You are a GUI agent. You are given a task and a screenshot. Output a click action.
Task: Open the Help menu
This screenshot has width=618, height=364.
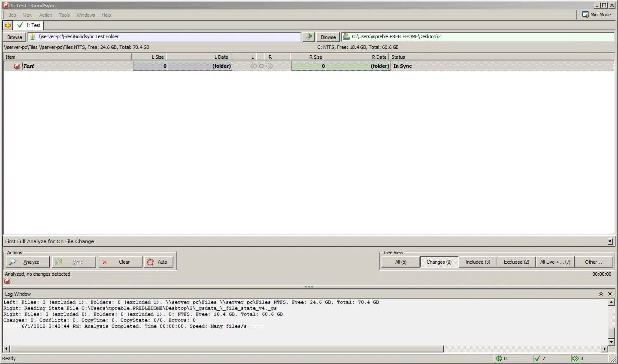(106, 15)
